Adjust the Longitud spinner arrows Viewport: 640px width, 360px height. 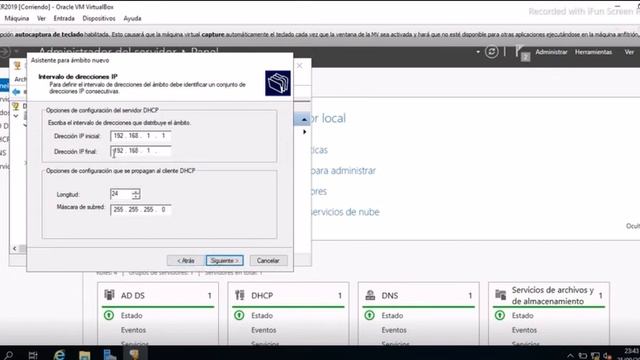pyautogui.click(x=136, y=194)
